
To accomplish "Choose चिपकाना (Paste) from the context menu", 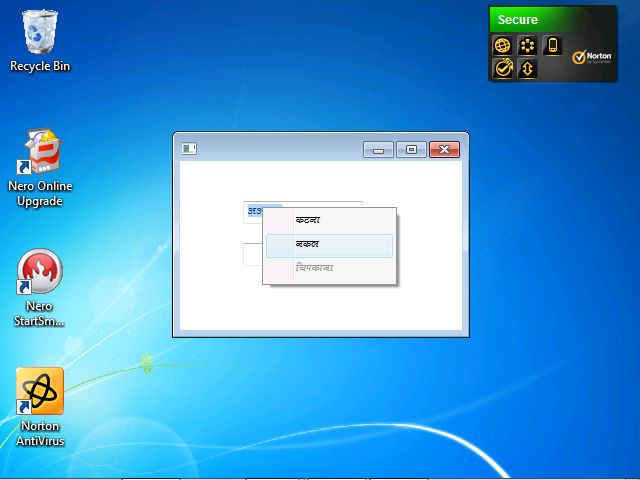I will (329, 268).
